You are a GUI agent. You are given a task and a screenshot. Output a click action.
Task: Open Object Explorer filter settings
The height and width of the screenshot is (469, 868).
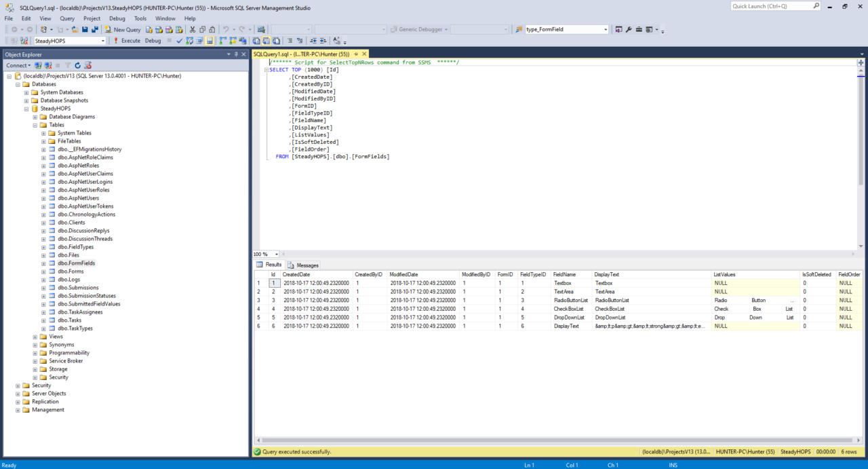pos(68,64)
